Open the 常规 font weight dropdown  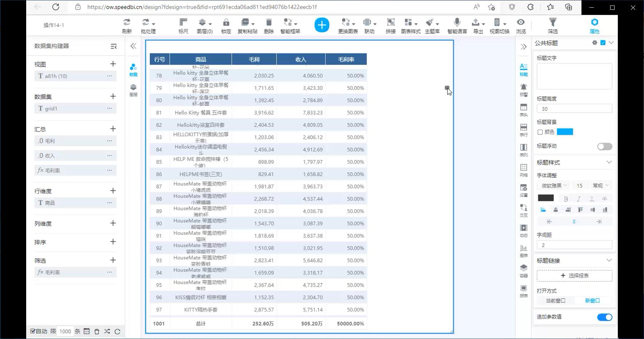[x=600, y=186]
